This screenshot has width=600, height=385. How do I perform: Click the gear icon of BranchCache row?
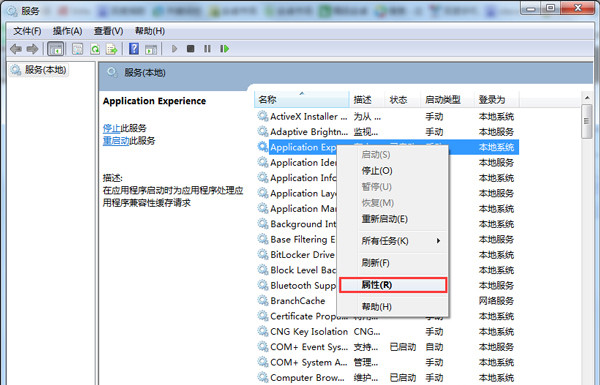[x=263, y=300]
